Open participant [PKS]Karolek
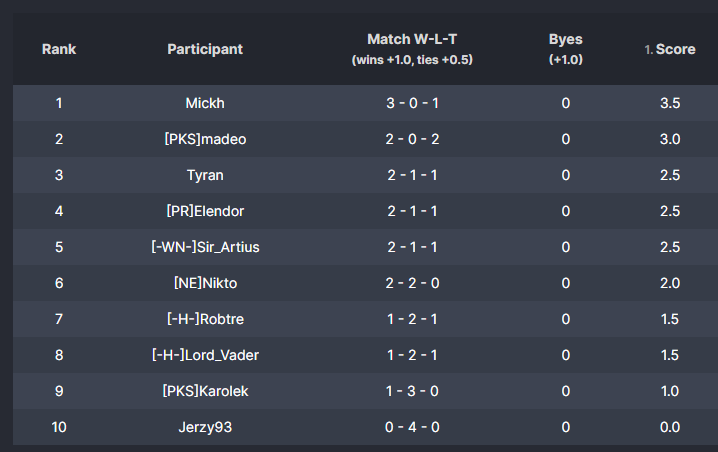Image resolution: width=718 pixels, height=452 pixels. [205, 391]
